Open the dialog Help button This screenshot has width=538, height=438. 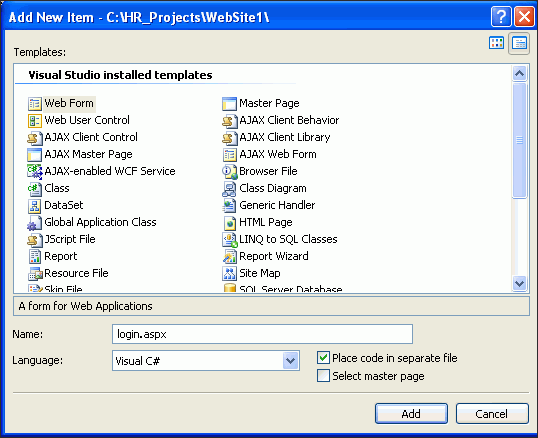[x=501, y=16]
